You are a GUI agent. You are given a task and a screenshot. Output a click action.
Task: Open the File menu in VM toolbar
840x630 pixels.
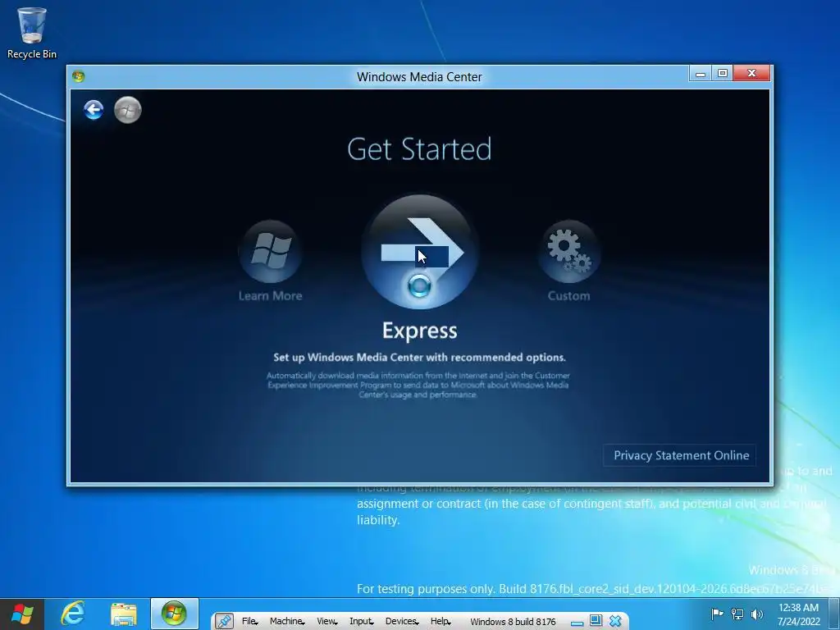click(x=249, y=621)
